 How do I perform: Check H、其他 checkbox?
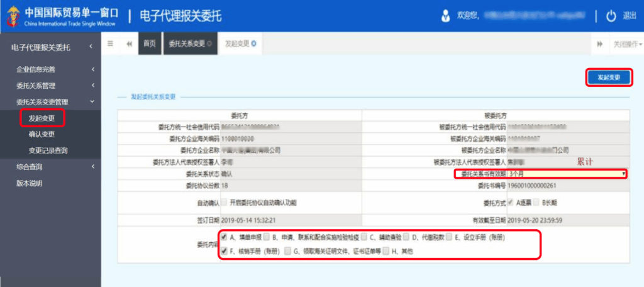[x=386, y=250]
